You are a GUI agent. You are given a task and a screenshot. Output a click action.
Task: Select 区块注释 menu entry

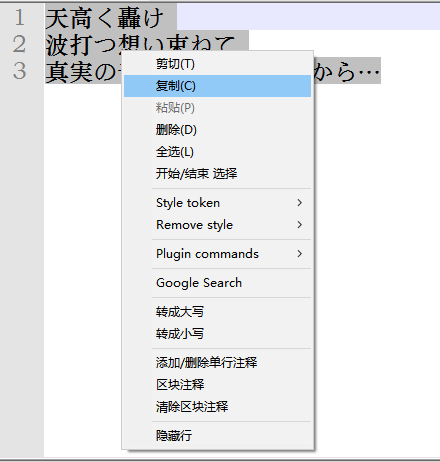217,385
